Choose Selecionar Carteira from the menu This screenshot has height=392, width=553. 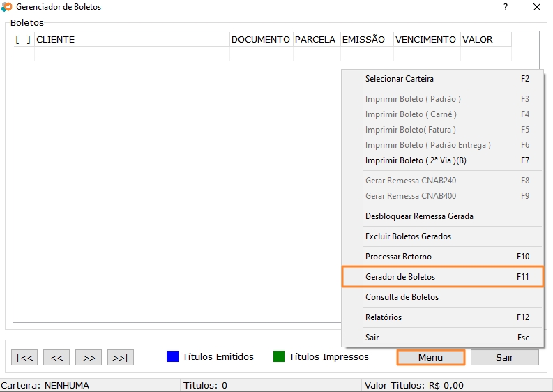pos(400,79)
